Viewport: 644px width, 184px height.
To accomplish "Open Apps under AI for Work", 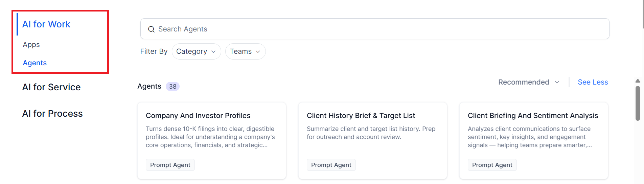I will (31, 45).
